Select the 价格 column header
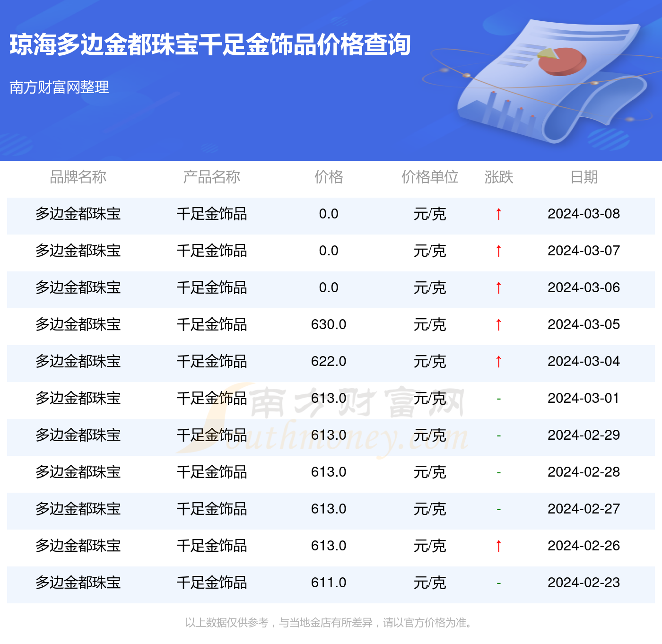This screenshot has width=662, height=644. click(329, 177)
